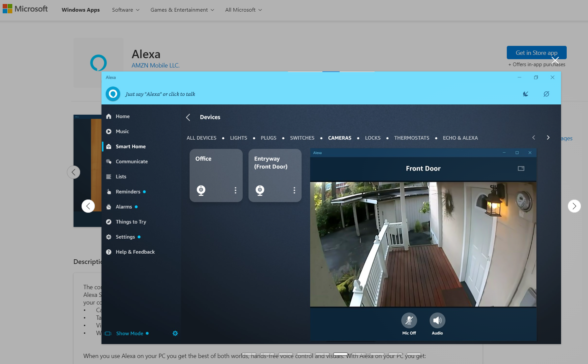Click the Communicate sidebar icon
588x364 pixels.
pos(109,161)
